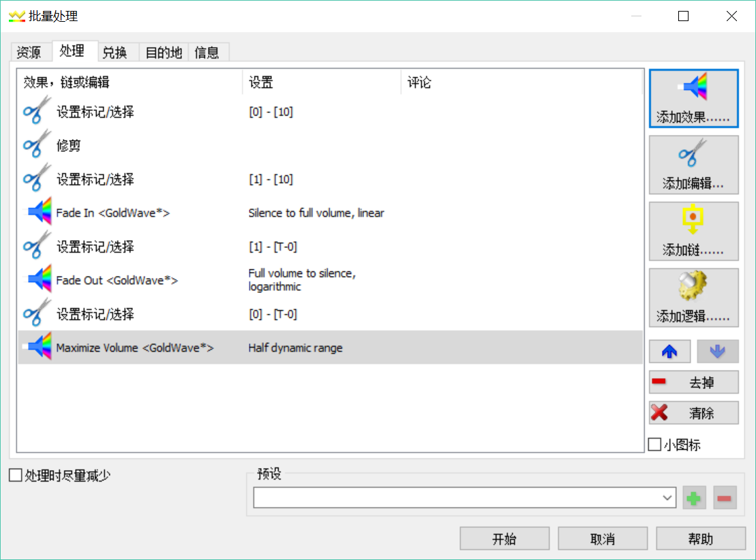
Task: Enable the 小图标 checkbox
Action: pyautogui.click(x=655, y=445)
